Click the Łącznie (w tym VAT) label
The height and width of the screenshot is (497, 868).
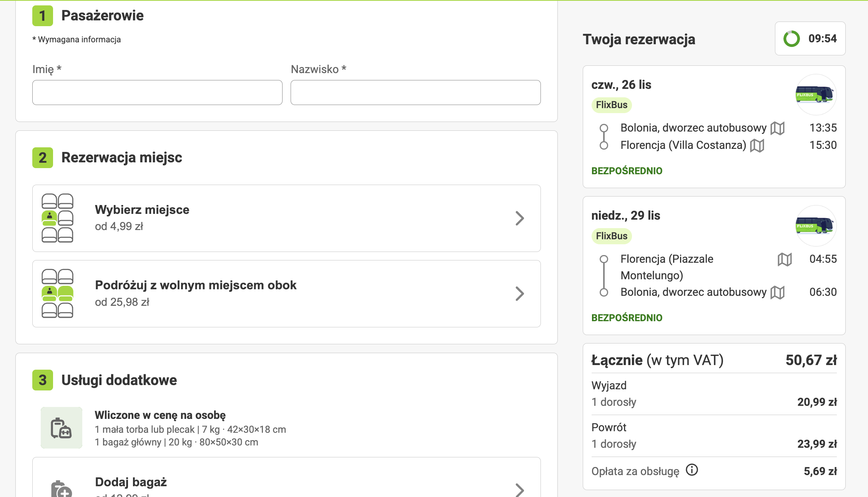click(657, 360)
